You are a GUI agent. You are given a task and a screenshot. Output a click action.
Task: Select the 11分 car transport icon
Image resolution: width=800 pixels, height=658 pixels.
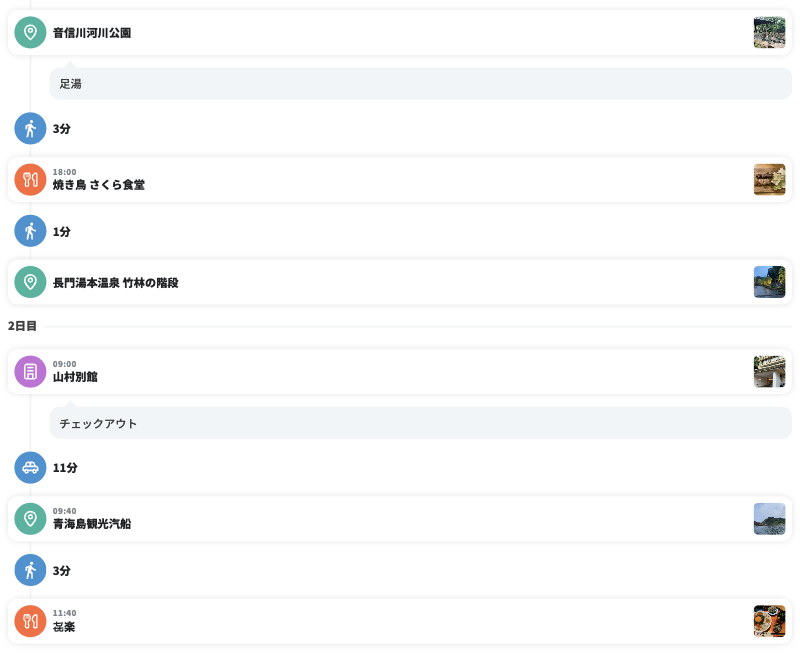point(30,467)
